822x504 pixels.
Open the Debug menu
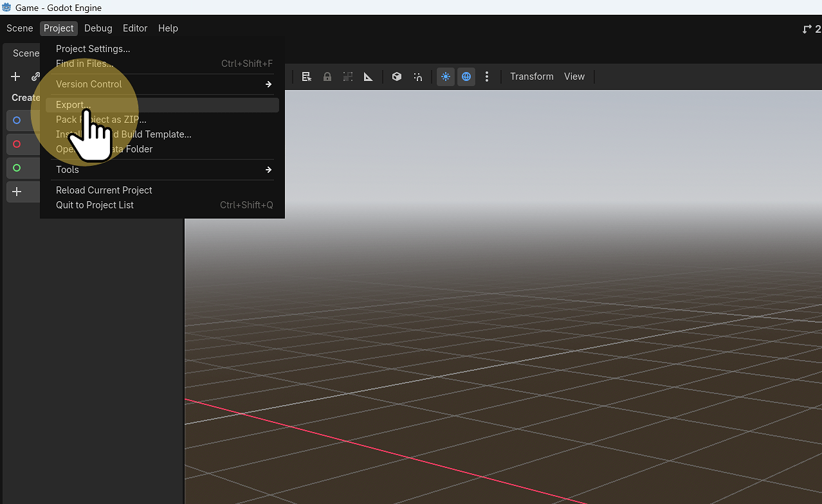pyautogui.click(x=98, y=28)
